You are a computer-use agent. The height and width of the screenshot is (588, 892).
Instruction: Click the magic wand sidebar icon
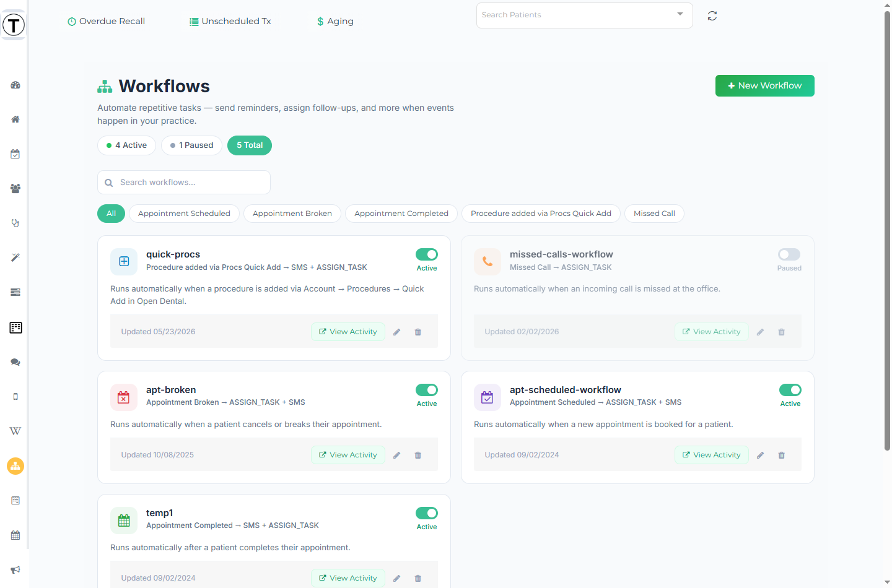click(x=15, y=257)
